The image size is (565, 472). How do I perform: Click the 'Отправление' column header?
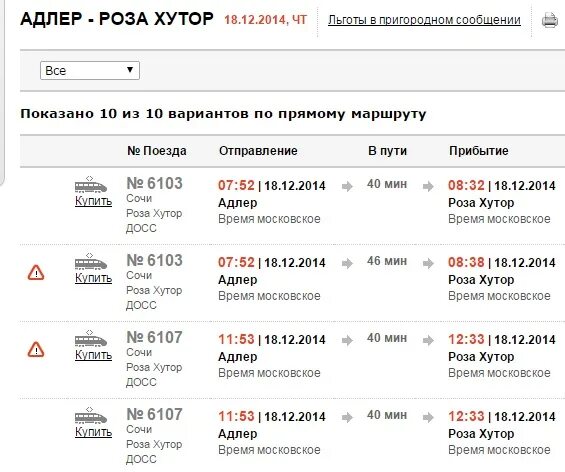258,151
